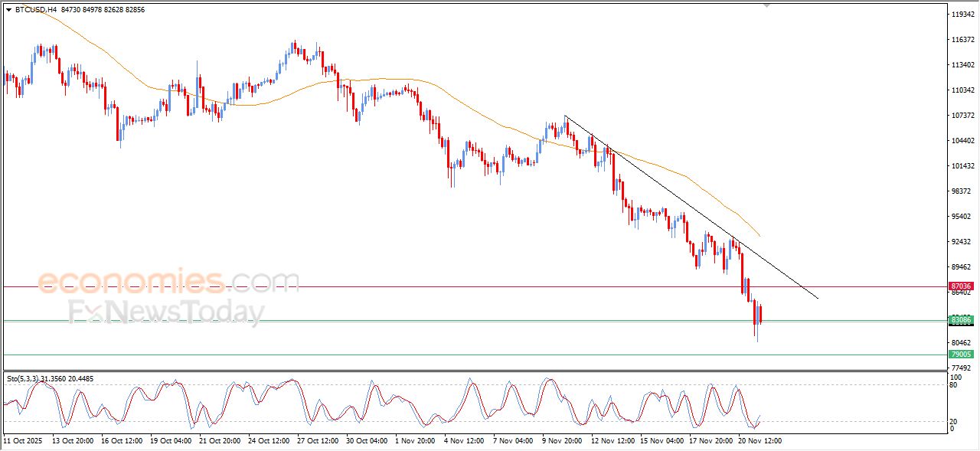Screen dimensions: 980x451
Task: Click the triangle arrow beside BTCUSD,H4
Action: [x=8, y=10]
